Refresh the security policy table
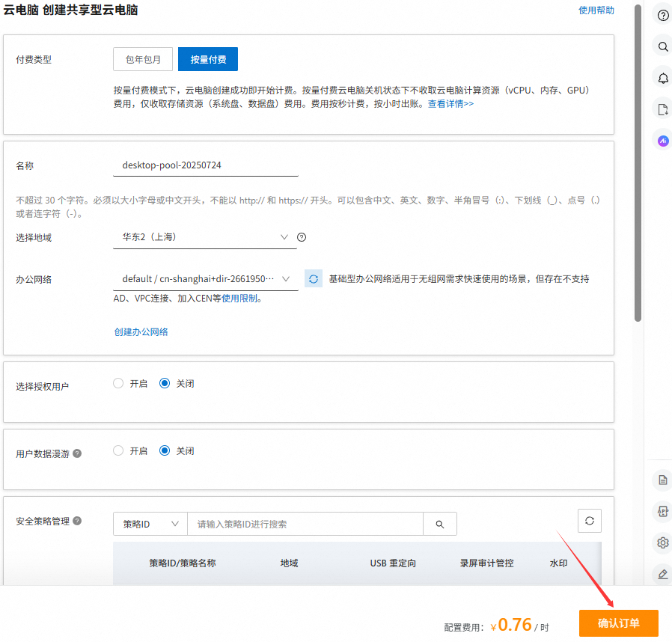The image size is (672, 642). pyautogui.click(x=589, y=521)
